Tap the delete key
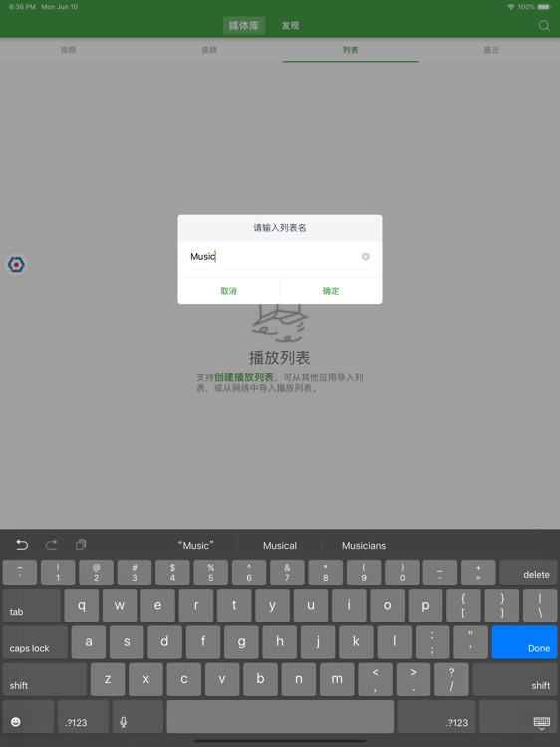 tap(528, 572)
